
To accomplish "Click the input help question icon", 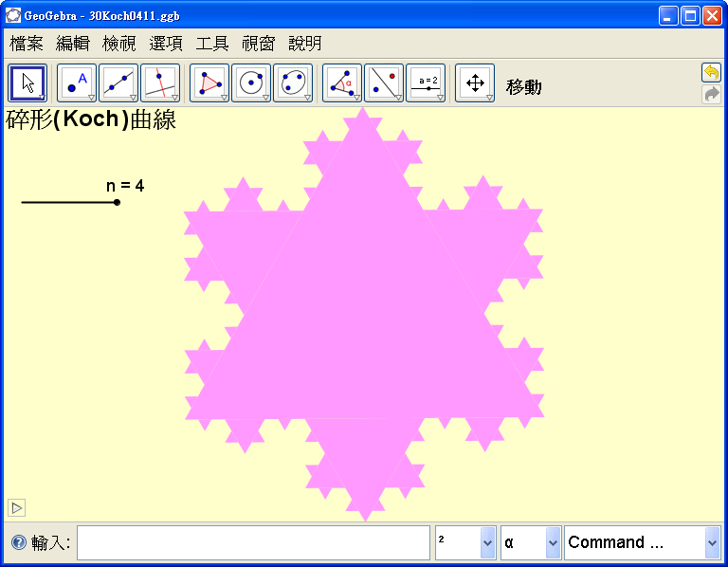I will pyautogui.click(x=19, y=542).
